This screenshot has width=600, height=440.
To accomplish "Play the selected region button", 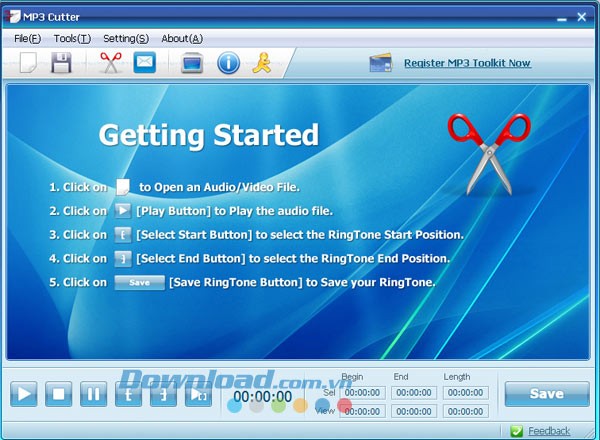I will pos(198,394).
